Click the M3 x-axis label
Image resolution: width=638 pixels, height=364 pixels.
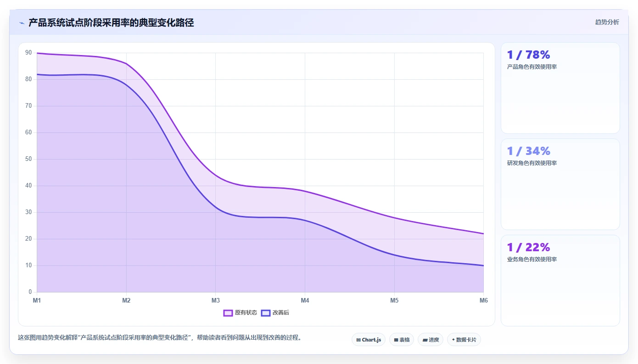click(215, 301)
